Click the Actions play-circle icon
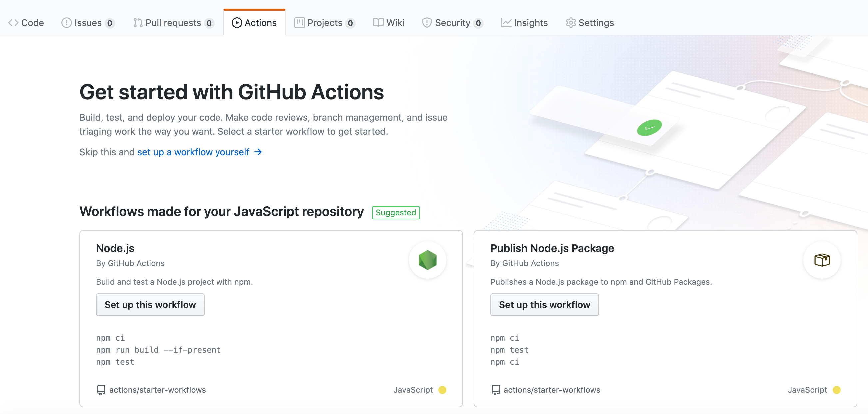Image resolution: width=868 pixels, height=414 pixels. click(x=237, y=22)
